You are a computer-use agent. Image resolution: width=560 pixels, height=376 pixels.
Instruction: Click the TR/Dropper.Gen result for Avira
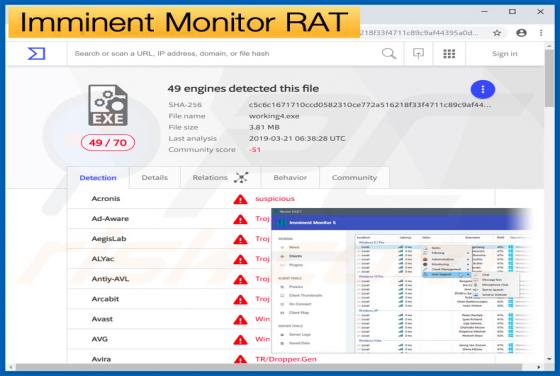(286, 359)
